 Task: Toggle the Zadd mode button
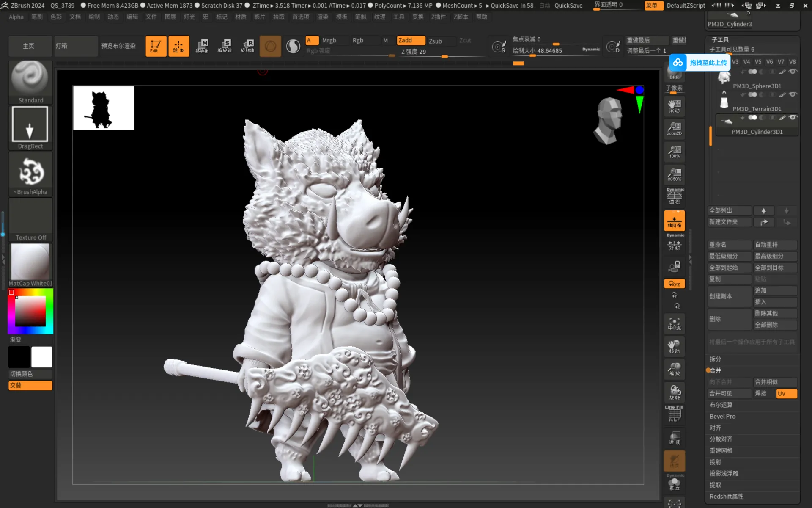[x=411, y=40]
